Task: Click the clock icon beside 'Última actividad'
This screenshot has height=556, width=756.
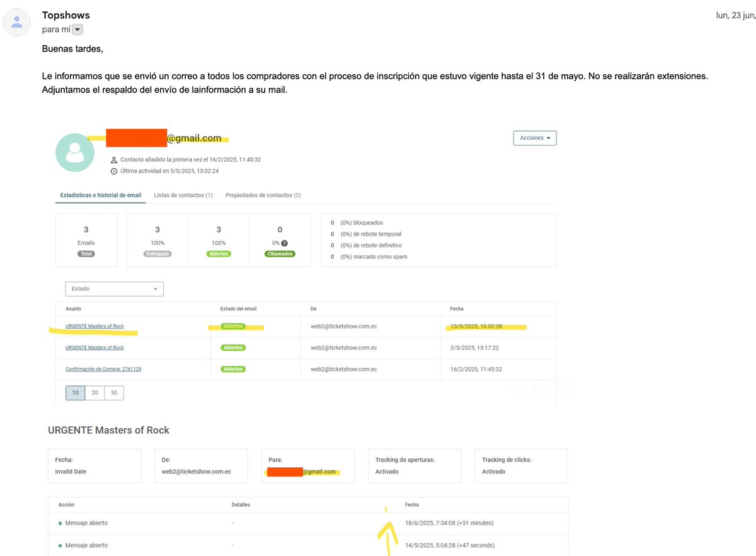Action: click(x=113, y=171)
